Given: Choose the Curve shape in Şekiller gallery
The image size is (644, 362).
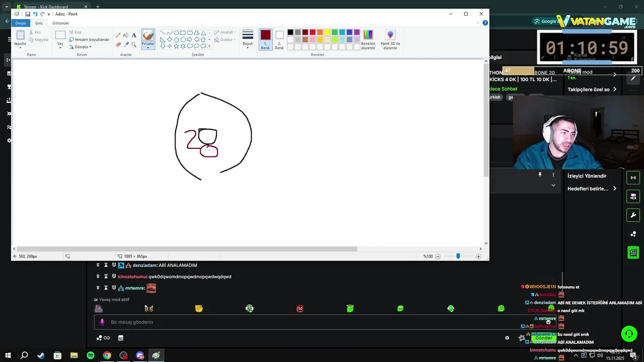Looking at the screenshot, I should pos(170,33).
